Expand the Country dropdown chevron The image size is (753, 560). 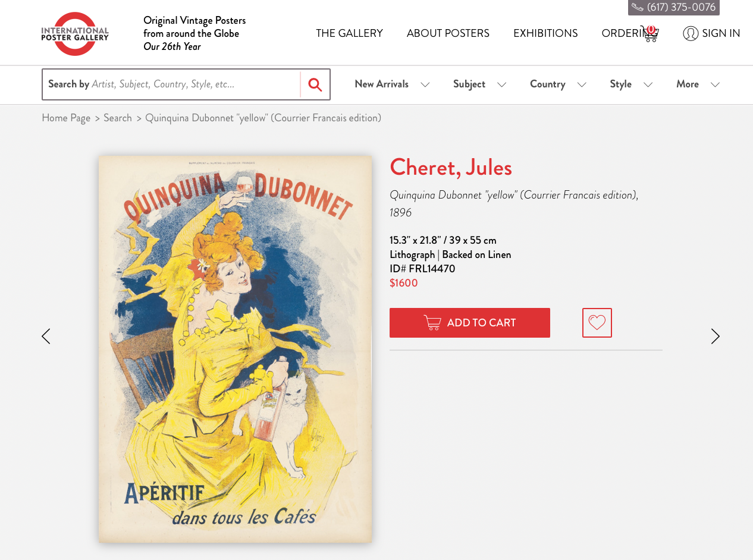pyautogui.click(x=582, y=84)
